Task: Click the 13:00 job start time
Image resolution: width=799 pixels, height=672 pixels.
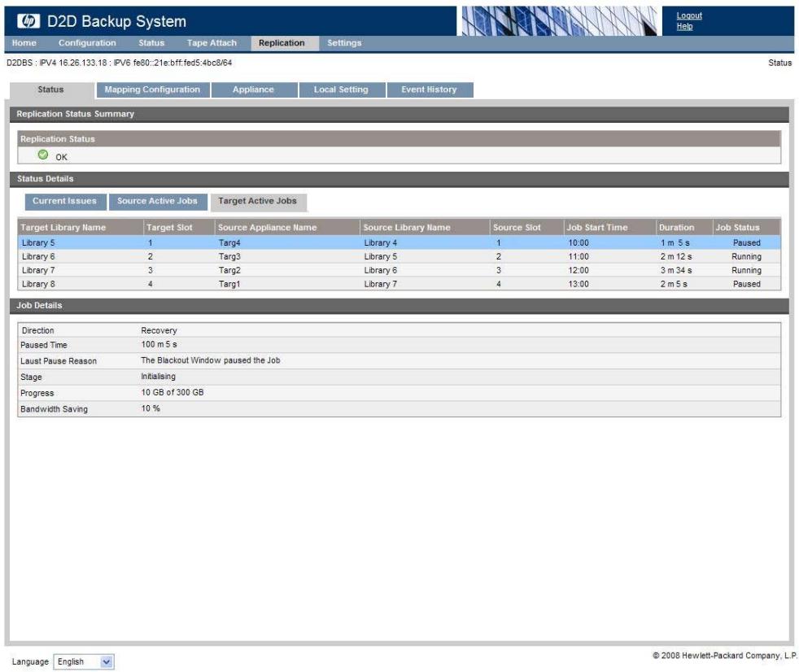Action: [x=579, y=284]
